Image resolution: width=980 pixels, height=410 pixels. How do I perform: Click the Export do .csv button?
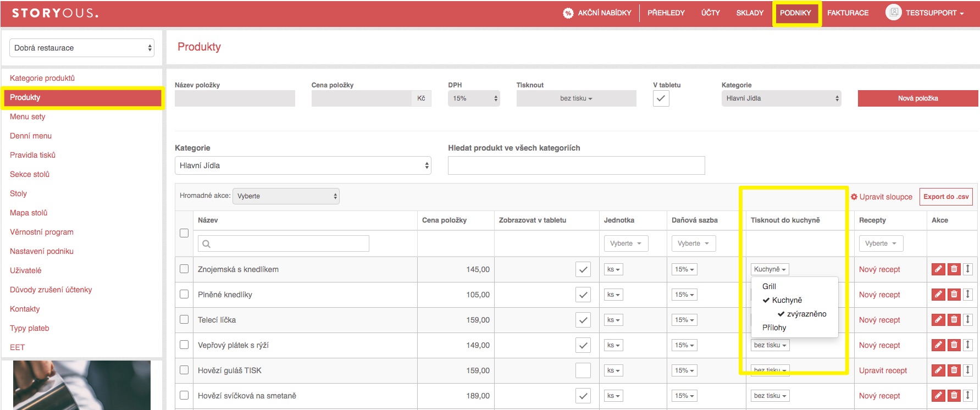[946, 197]
